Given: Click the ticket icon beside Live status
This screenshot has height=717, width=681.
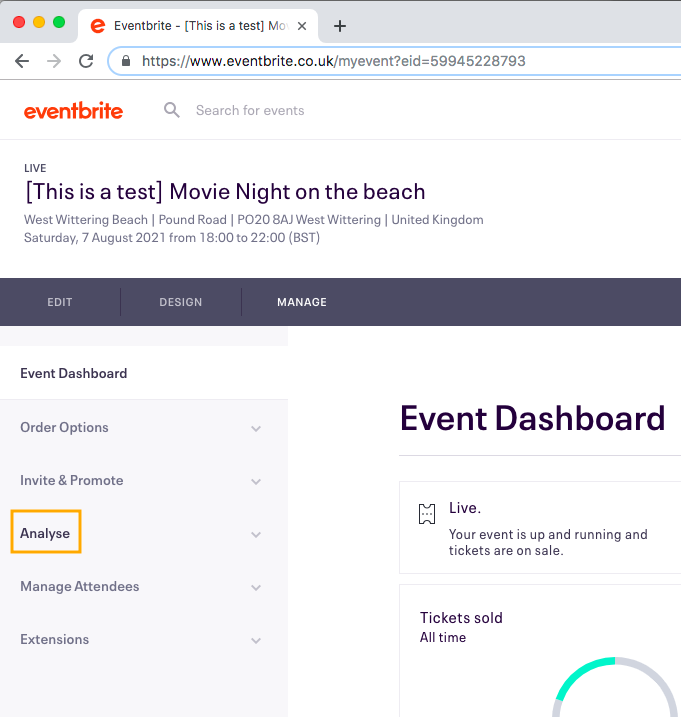Looking at the screenshot, I should [x=427, y=514].
